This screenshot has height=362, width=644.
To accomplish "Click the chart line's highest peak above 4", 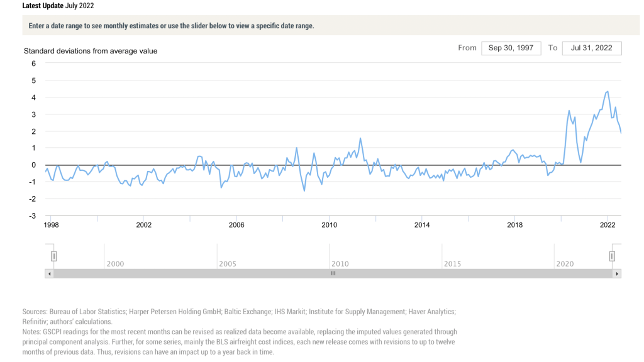I will click(x=607, y=92).
